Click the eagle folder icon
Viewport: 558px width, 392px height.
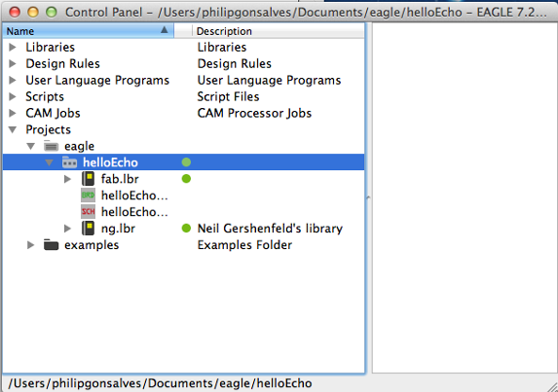click(x=51, y=146)
